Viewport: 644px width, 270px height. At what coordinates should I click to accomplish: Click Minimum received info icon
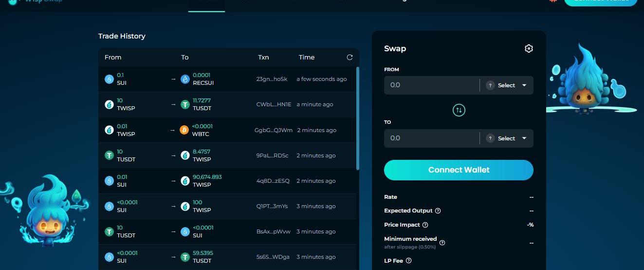tap(442, 242)
